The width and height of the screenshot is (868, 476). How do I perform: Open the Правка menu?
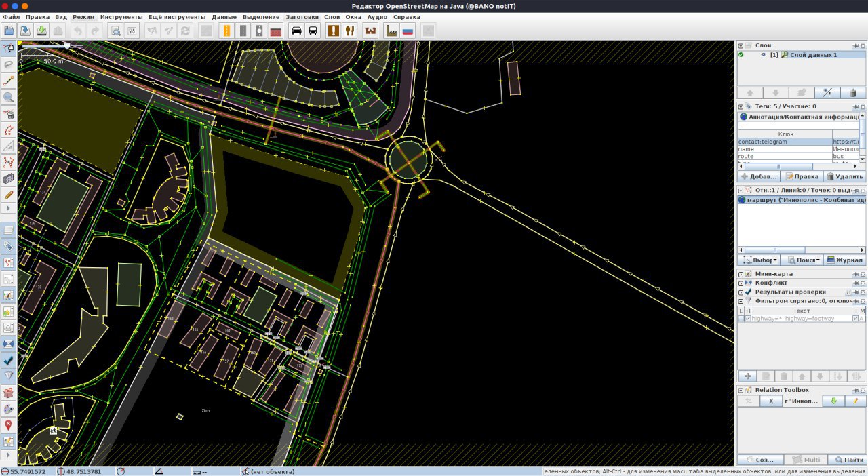point(37,16)
